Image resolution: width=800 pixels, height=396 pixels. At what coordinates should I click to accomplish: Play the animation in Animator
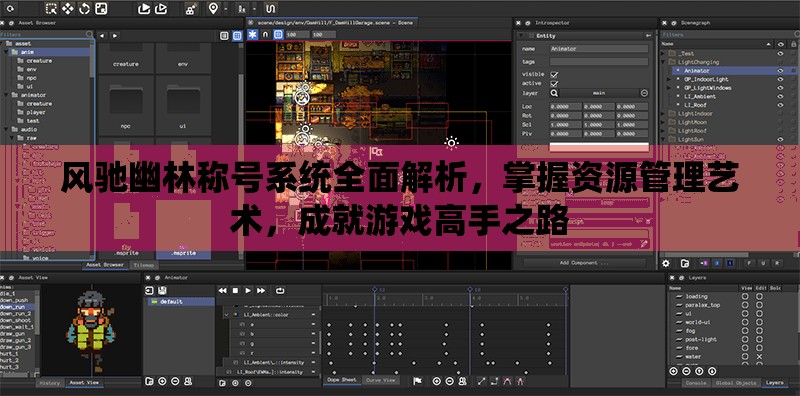(248, 290)
